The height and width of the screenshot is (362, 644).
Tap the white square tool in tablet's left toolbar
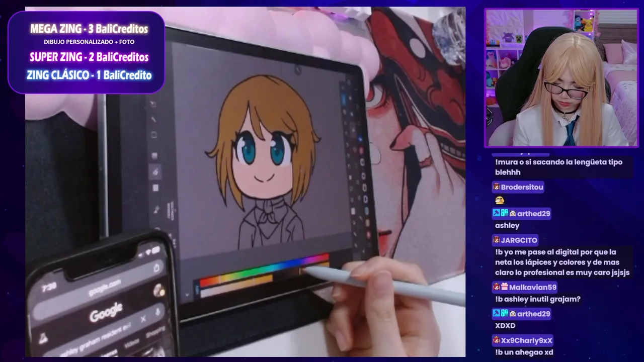coord(155,188)
